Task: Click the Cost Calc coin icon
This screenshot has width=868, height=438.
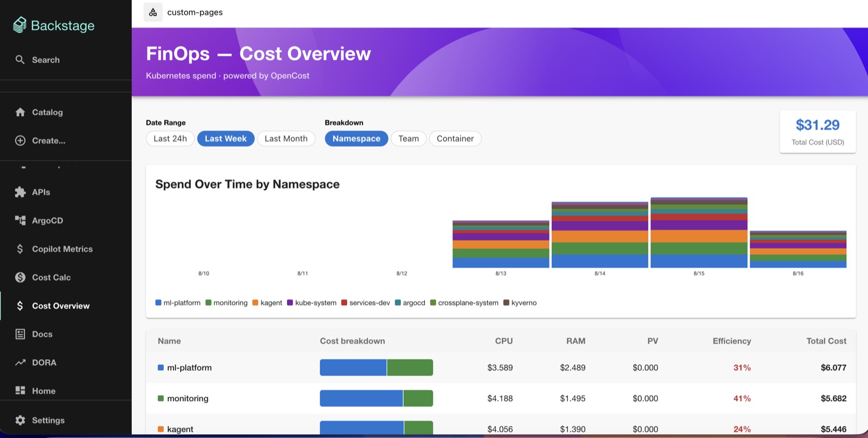Action: (x=20, y=277)
